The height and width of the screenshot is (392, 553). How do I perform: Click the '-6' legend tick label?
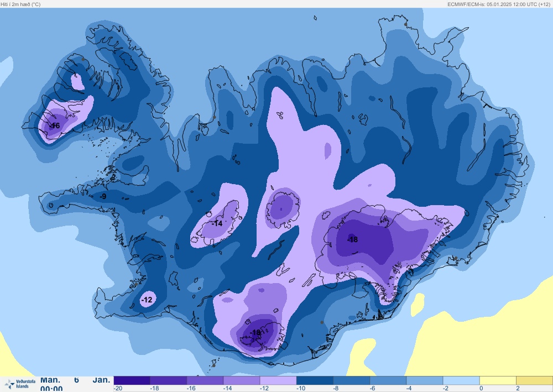tap(373, 389)
